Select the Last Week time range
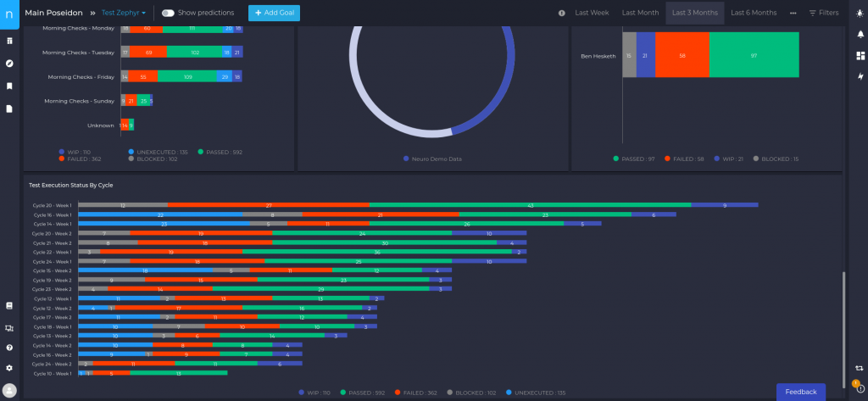The image size is (868, 401). 592,13
